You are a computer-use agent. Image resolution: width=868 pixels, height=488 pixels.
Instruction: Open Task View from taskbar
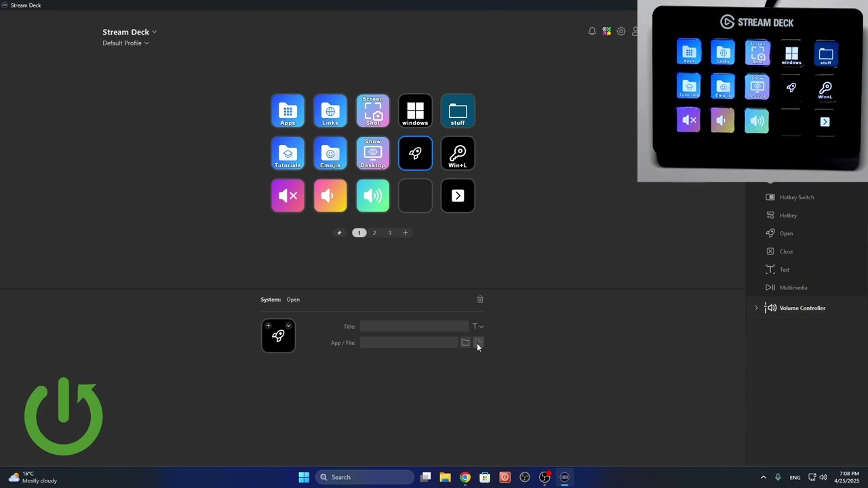click(425, 477)
